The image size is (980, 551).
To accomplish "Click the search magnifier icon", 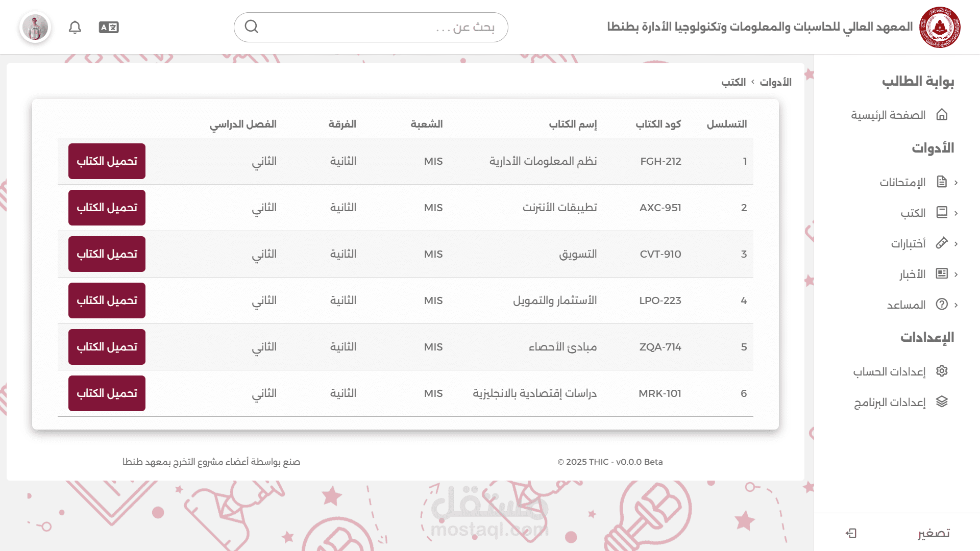I will coord(252,27).
